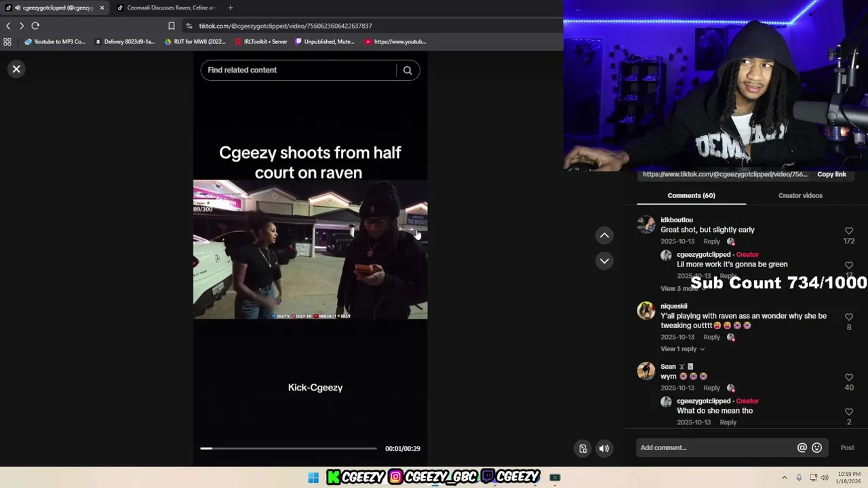
Task: Open Youtube to MP3 bookmark
Action: click(x=56, y=41)
